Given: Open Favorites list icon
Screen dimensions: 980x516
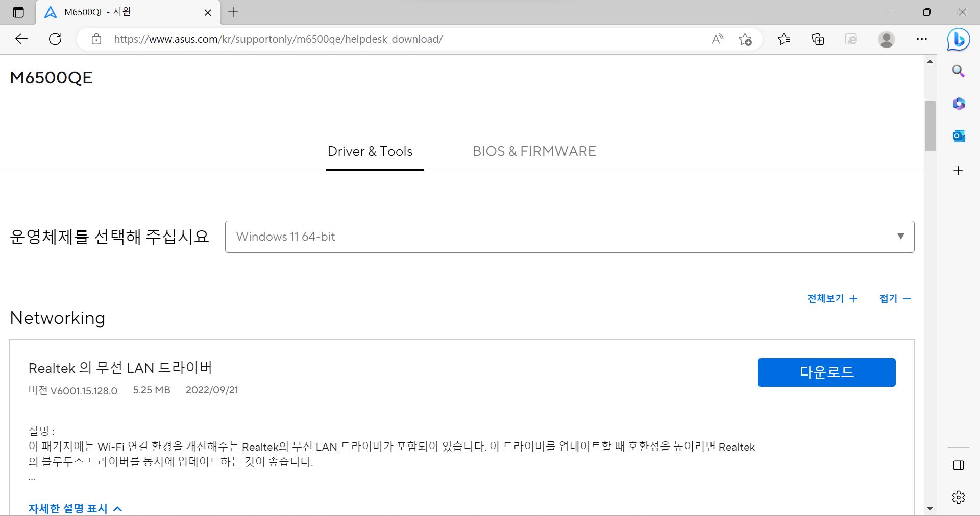Looking at the screenshot, I should pyautogui.click(x=784, y=39).
